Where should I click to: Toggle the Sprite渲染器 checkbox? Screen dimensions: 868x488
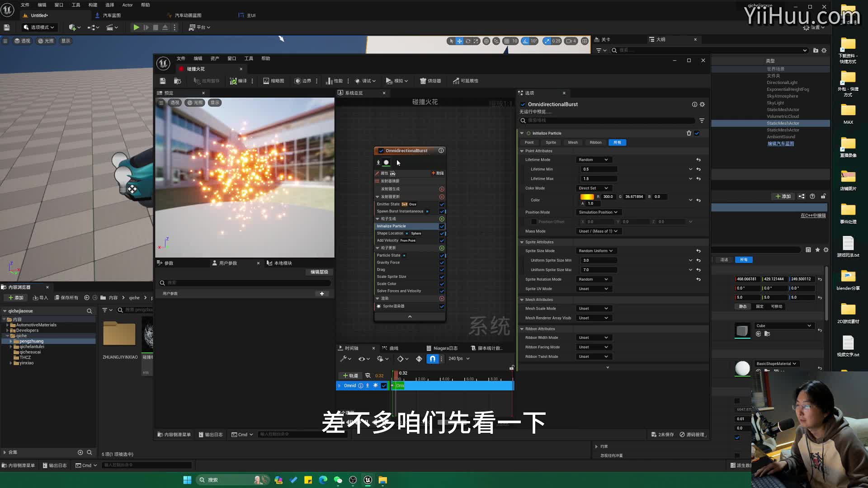[x=442, y=306]
